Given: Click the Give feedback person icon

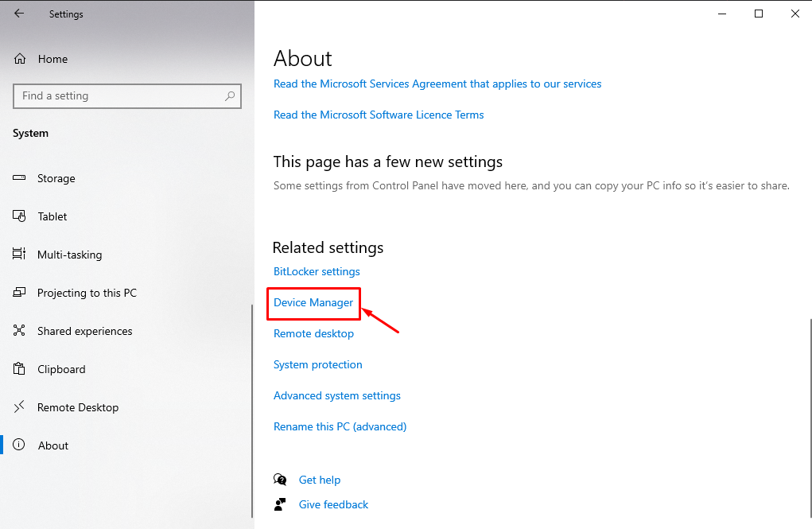Looking at the screenshot, I should pos(280,504).
